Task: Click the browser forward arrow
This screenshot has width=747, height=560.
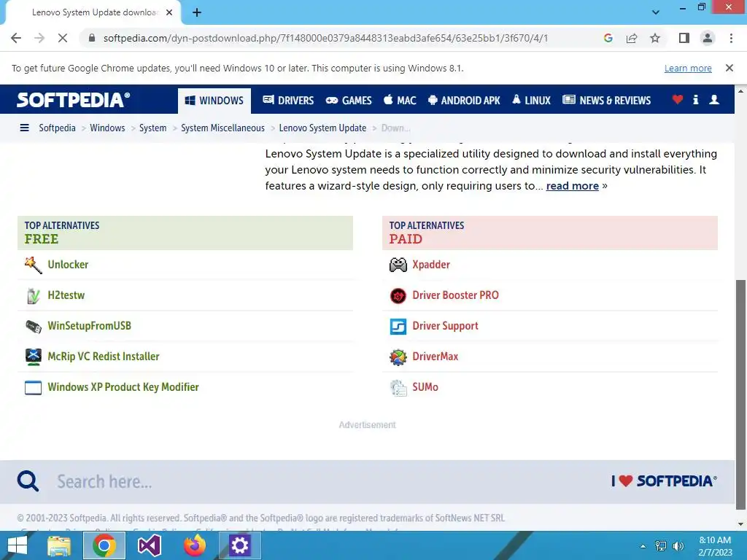Action: coord(39,38)
